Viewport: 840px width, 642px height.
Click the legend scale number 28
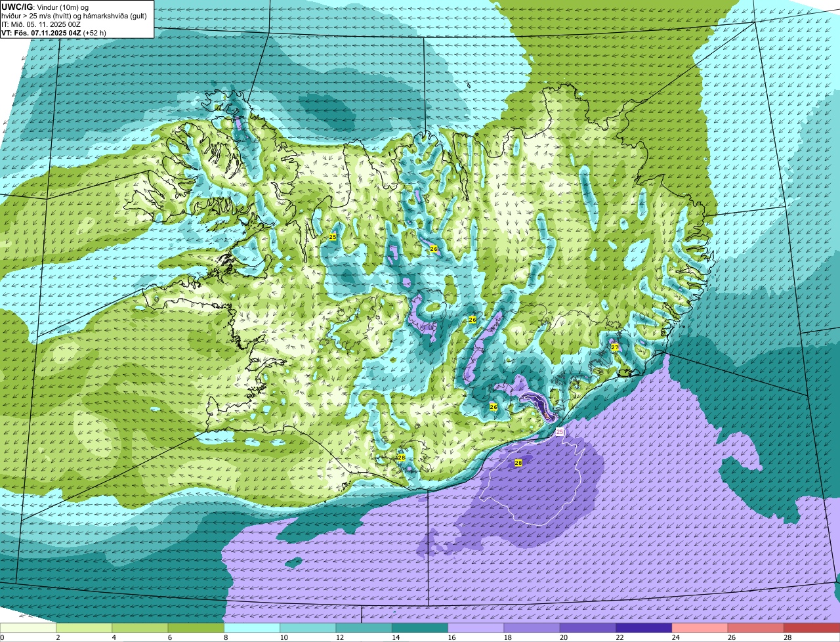pos(787,637)
